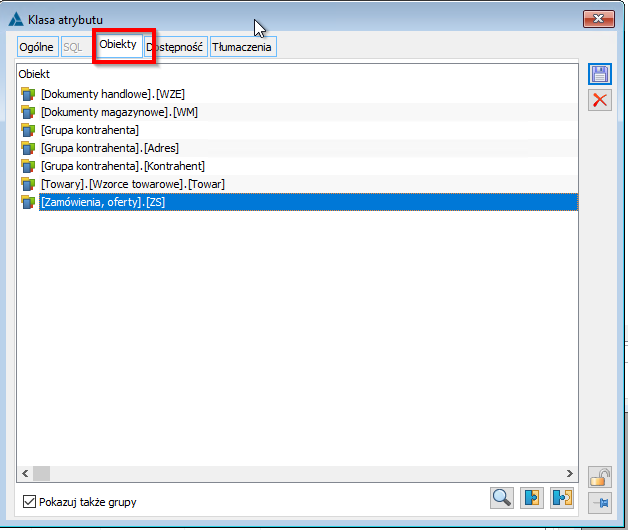
Task: Select the Obiekty tab
Action: [x=118, y=46]
